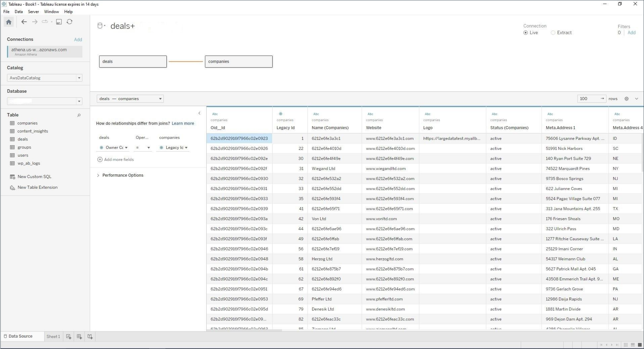The height and width of the screenshot is (349, 644).
Task: Click the forward arrow in the toolbar
Action: click(34, 22)
